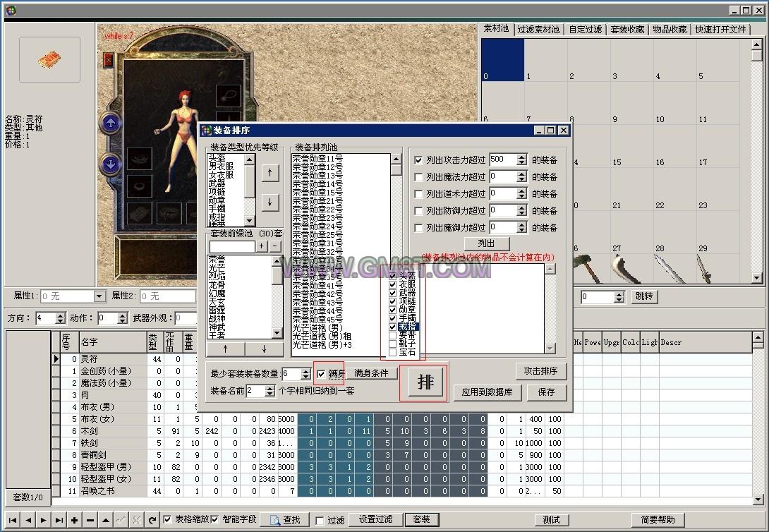The height and width of the screenshot is (532, 769).
Task: Add a new record with the plus icon
Action: point(74,520)
